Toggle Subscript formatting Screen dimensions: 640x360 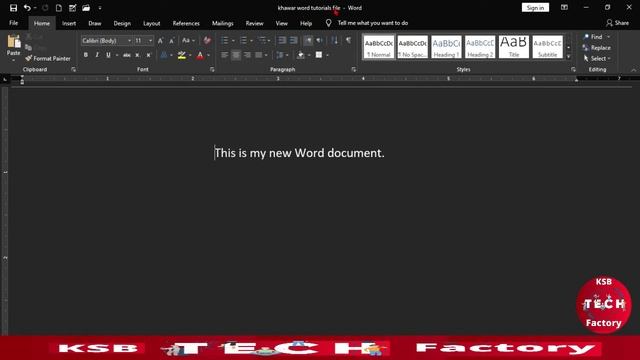click(x=138, y=55)
